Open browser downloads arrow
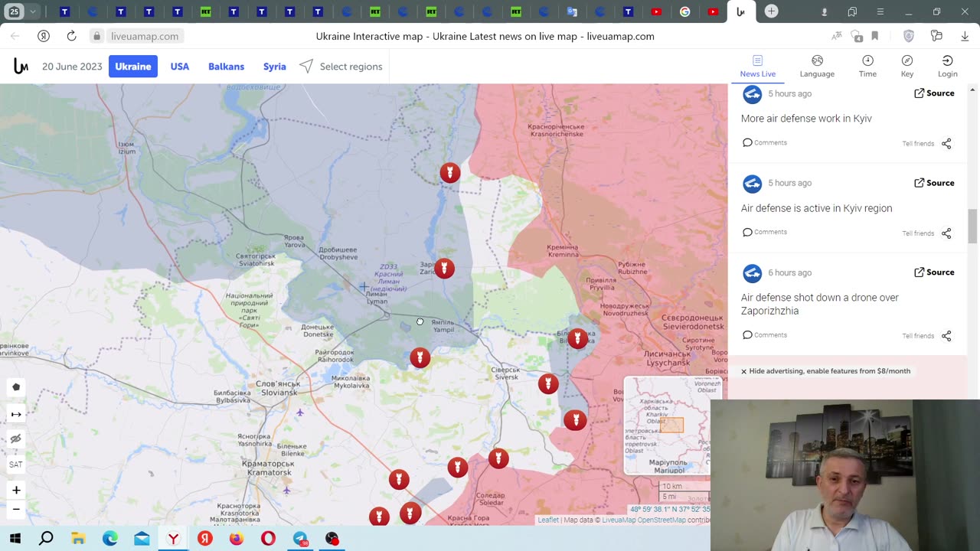 [x=964, y=36]
